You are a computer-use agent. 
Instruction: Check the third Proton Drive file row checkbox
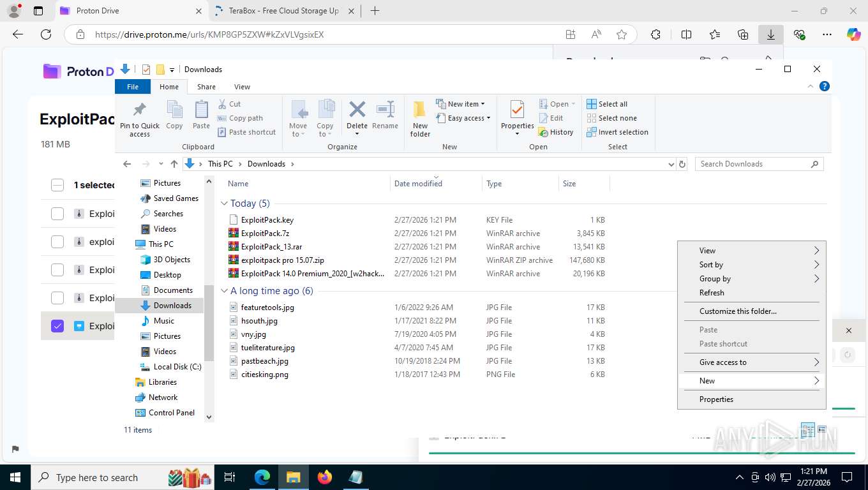[57, 270]
